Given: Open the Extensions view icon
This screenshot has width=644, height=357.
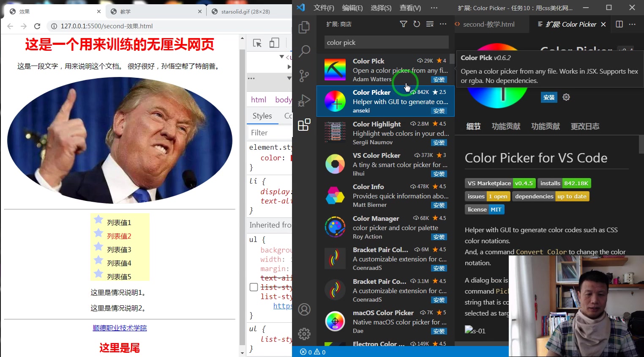Looking at the screenshot, I should click(x=304, y=125).
